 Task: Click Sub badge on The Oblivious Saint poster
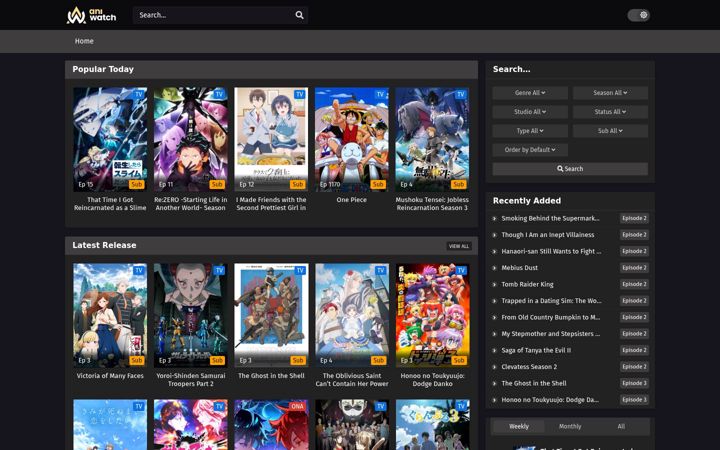378,360
